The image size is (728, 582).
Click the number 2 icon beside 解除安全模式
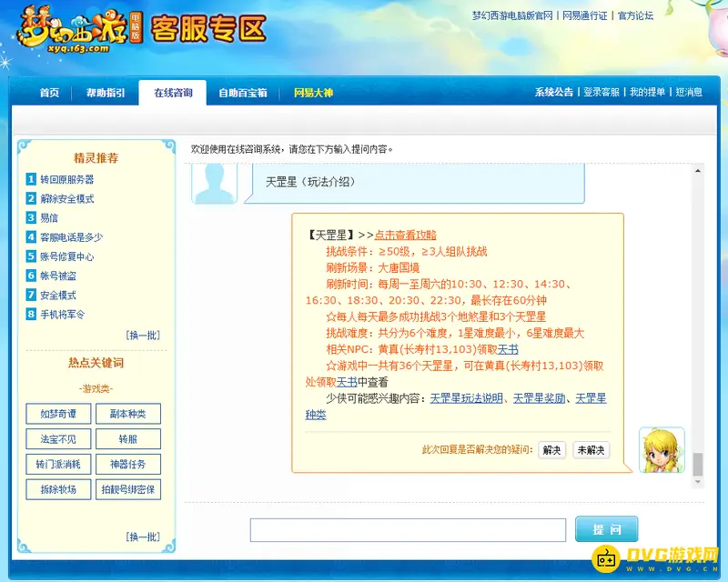[x=31, y=198]
